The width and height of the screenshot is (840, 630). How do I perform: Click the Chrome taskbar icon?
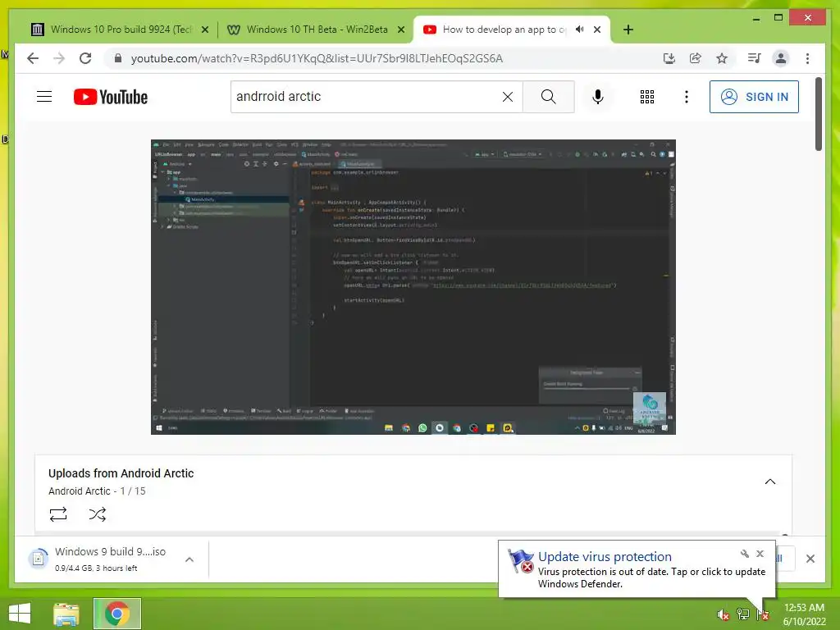(x=117, y=614)
